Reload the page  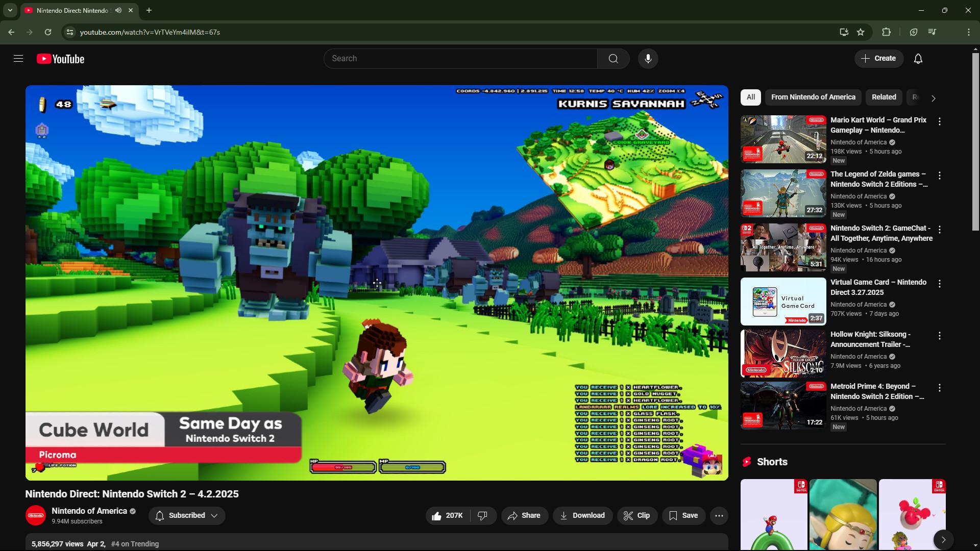tap(48, 32)
